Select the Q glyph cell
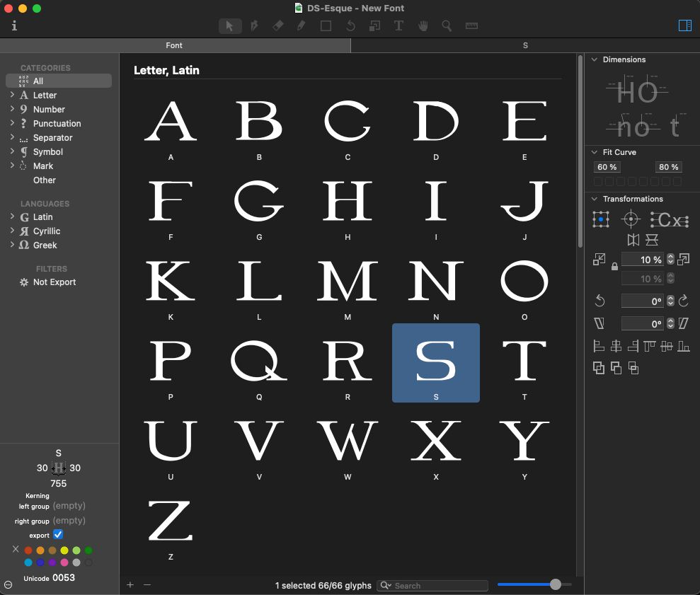Viewport: 700px width, 595px height. 259,363
